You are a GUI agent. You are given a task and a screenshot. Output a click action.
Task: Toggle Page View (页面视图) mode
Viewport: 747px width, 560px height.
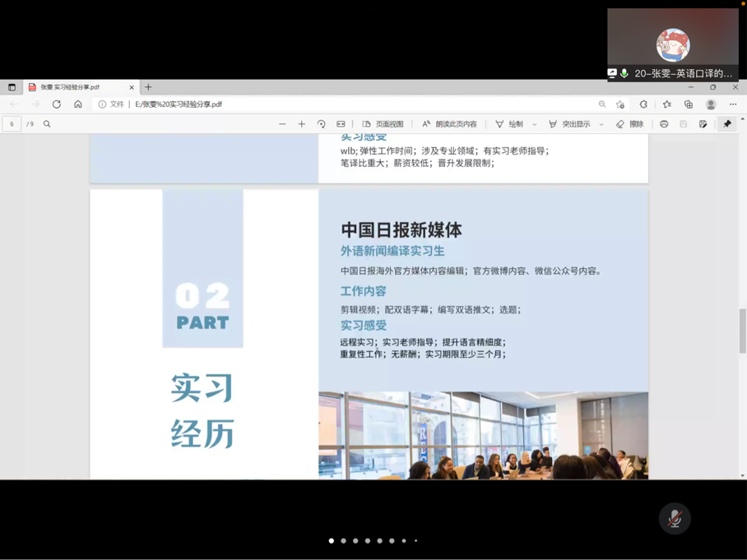tap(383, 124)
